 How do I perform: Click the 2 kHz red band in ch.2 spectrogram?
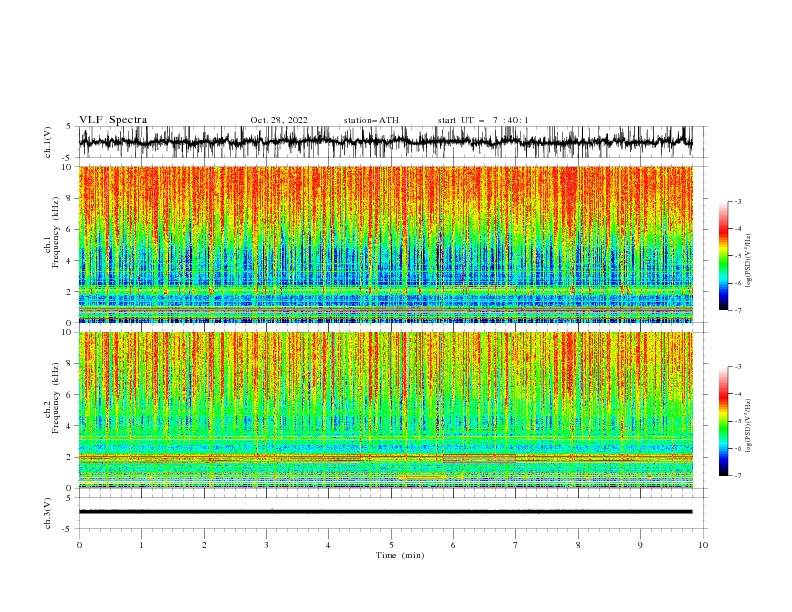pos(386,457)
